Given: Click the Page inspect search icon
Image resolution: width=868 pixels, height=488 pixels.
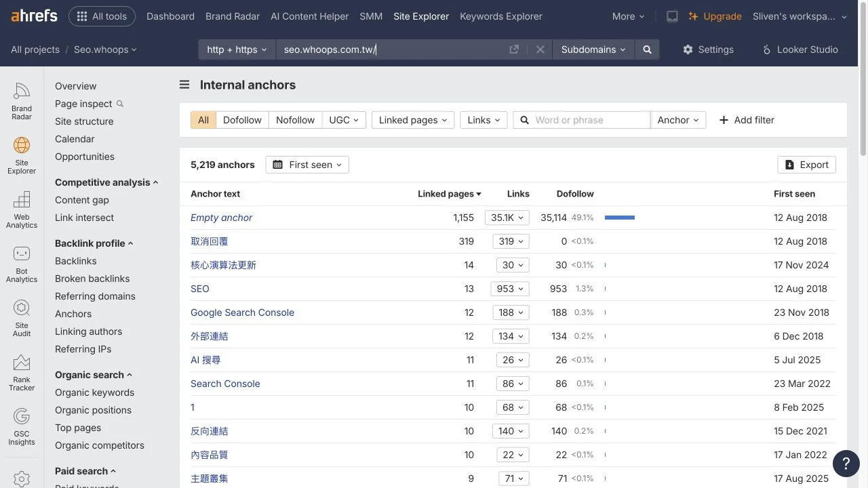Looking at the screenshot, I should coord(120,104).
